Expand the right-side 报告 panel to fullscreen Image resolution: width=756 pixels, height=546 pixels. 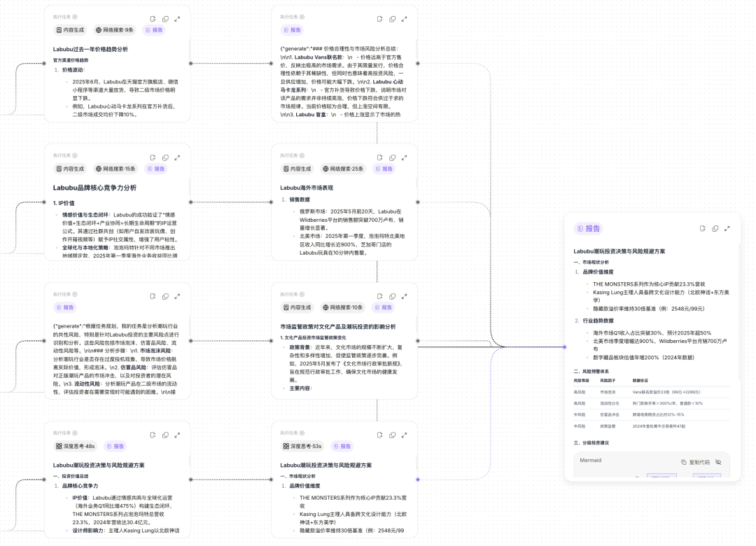tap(727, 229)
